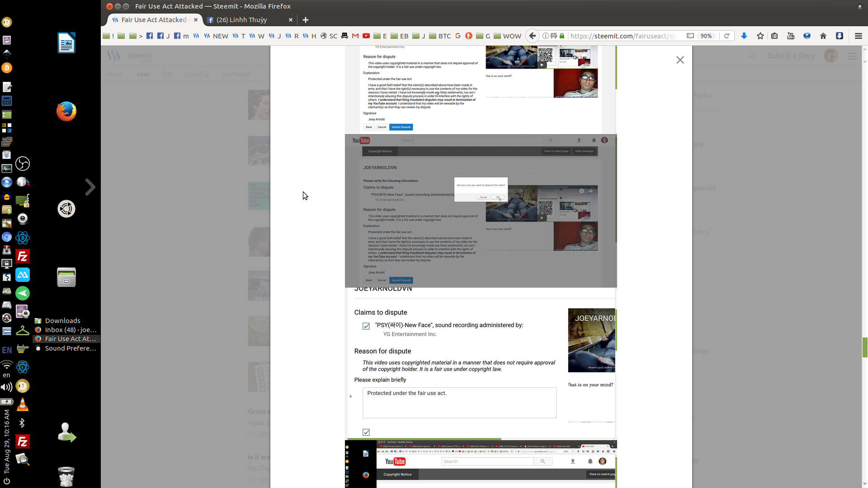Expand the G bookmarks folder

click(483, 36)
